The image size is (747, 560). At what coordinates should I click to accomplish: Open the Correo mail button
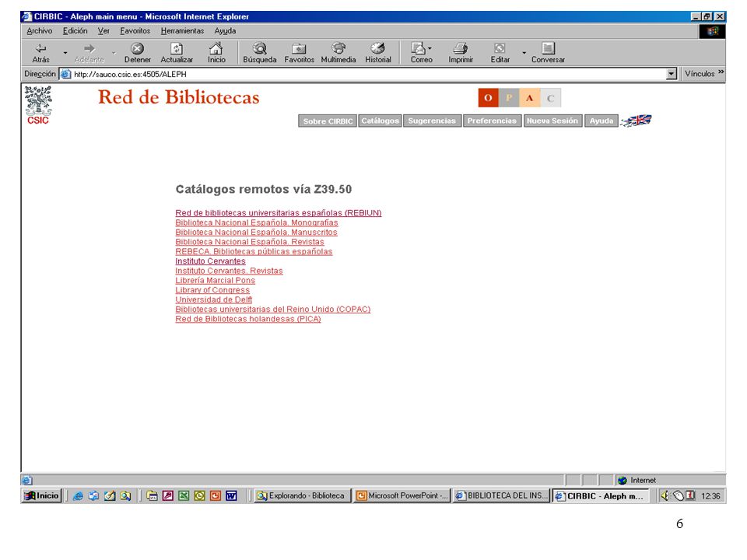[x=421, y=52]
